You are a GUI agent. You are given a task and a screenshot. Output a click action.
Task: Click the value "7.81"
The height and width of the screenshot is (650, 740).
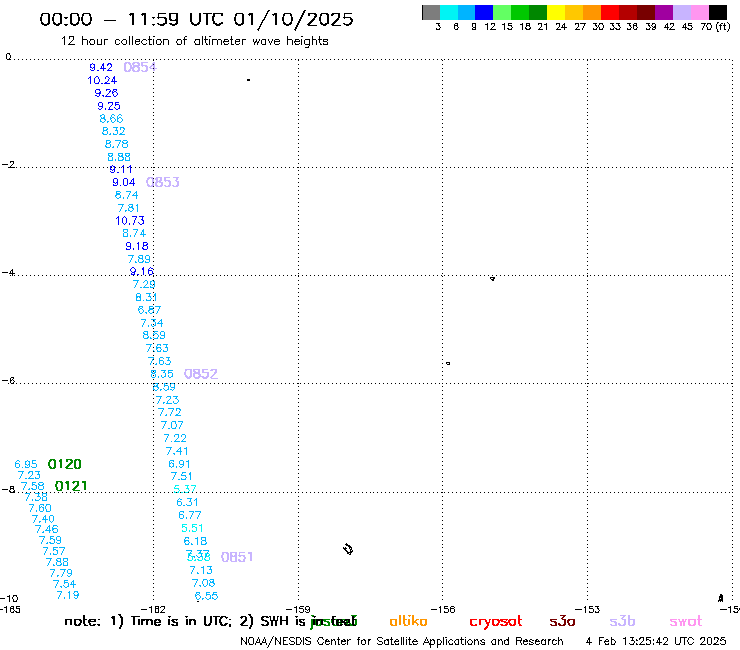(x=128, y=208)
